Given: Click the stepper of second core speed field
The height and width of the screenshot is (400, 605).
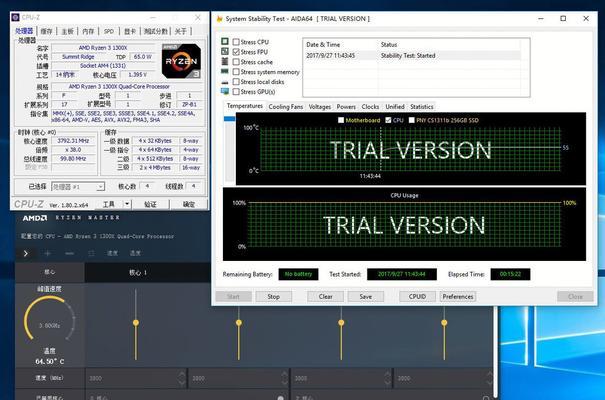Looking at the screenshot, I should tap(285, 378).
